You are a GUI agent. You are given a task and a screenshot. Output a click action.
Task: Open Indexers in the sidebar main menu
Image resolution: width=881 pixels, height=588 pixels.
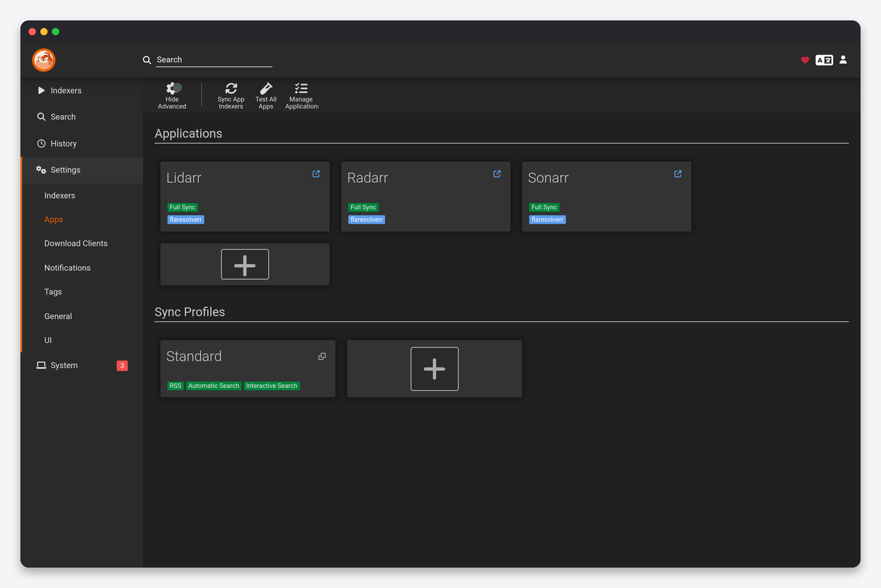[x=82, y=91]
